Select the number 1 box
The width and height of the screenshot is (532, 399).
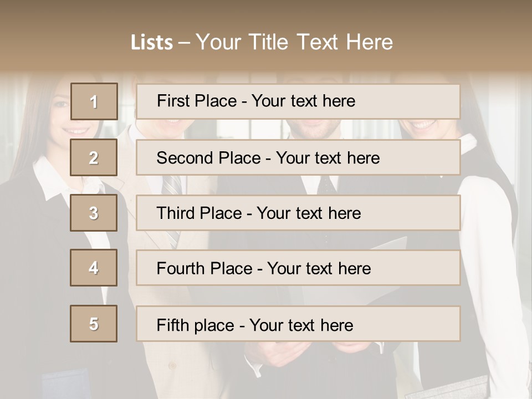click(x=94, y=101)
